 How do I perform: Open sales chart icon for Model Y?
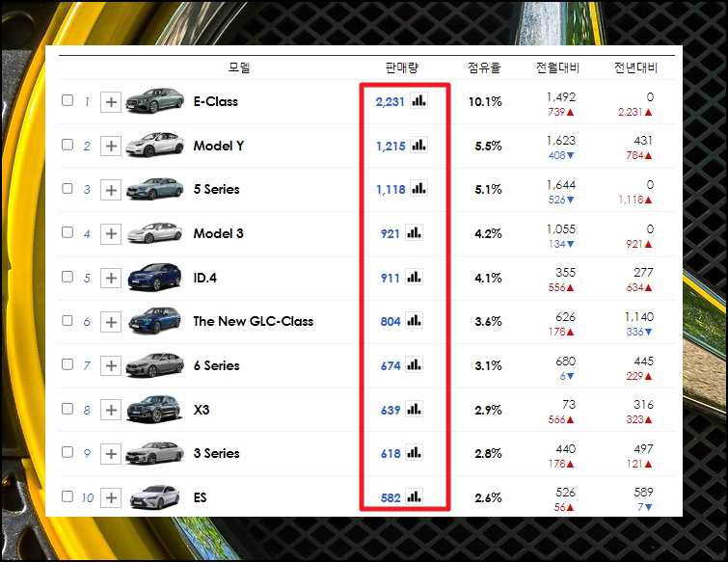click(418, 145)
